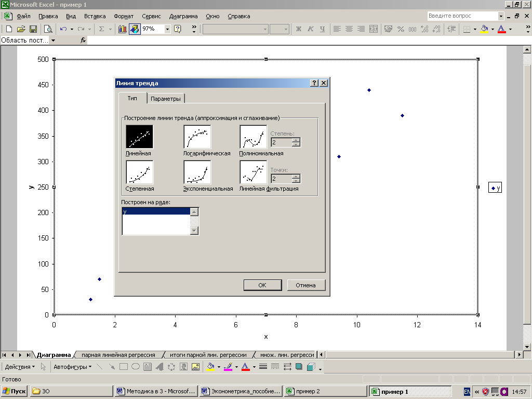This screenshot has width=532, height=399.
Task: Select the Logarithmic (Логарифмическая) trendline type
Action: (x=197, y=138)
